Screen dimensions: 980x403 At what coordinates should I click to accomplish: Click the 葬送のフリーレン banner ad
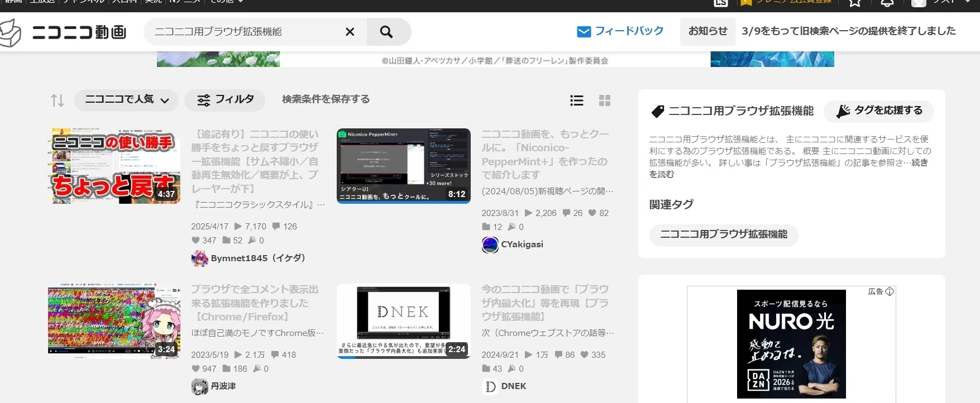pos(495,59)
